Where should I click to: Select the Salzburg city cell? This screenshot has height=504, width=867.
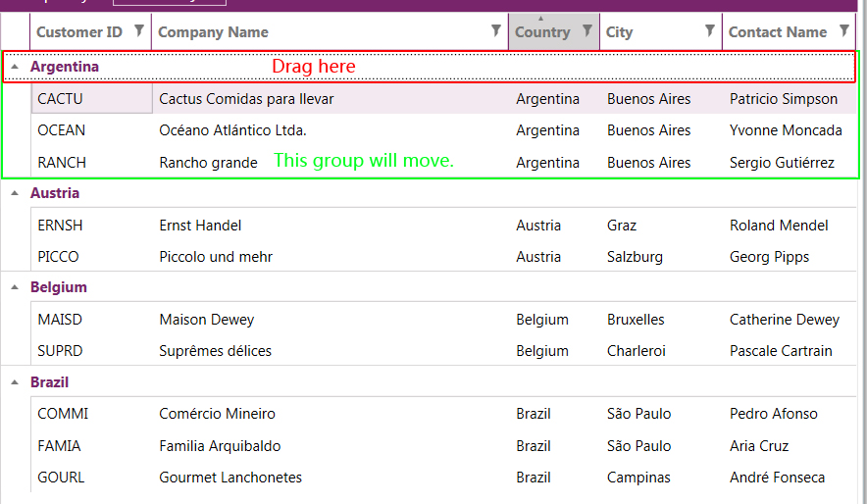coord(635,257)
